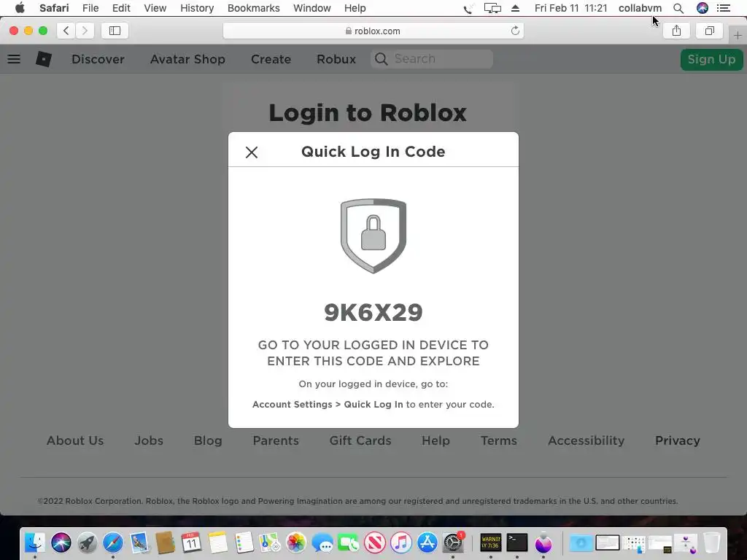Image resolution: width=747 pixels, height=560 pixels.
Task: Open Spotlight search in menu bar
Action: (678, 8)
